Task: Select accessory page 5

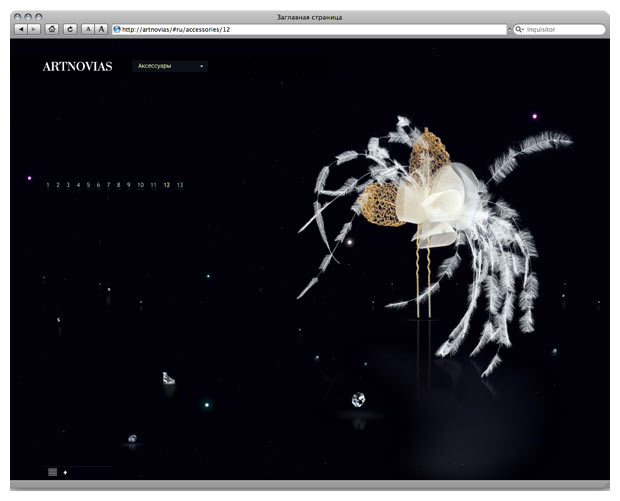Action: (89, 185)
